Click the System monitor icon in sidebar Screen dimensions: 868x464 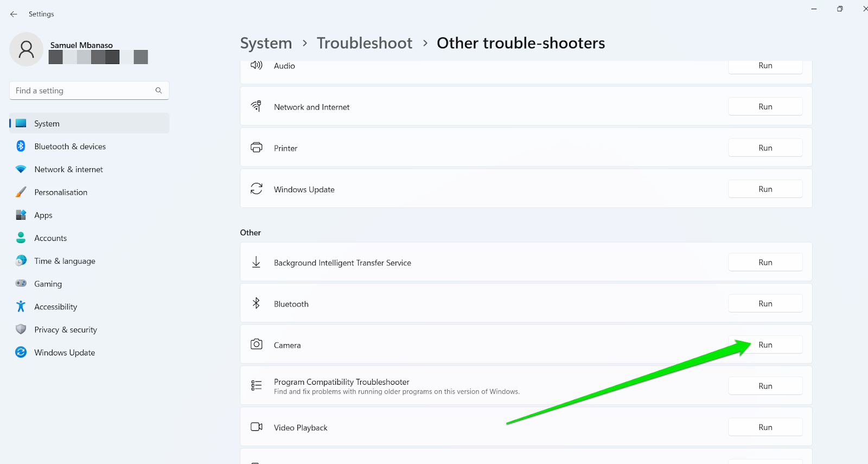[x=21, y=123]
